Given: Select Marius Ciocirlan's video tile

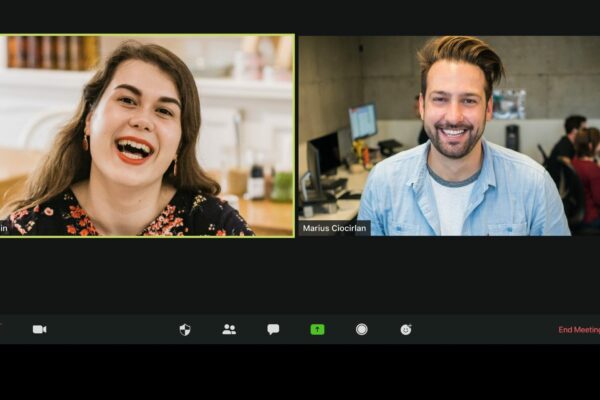Looking at the screenshot, I should click(448, 136).
